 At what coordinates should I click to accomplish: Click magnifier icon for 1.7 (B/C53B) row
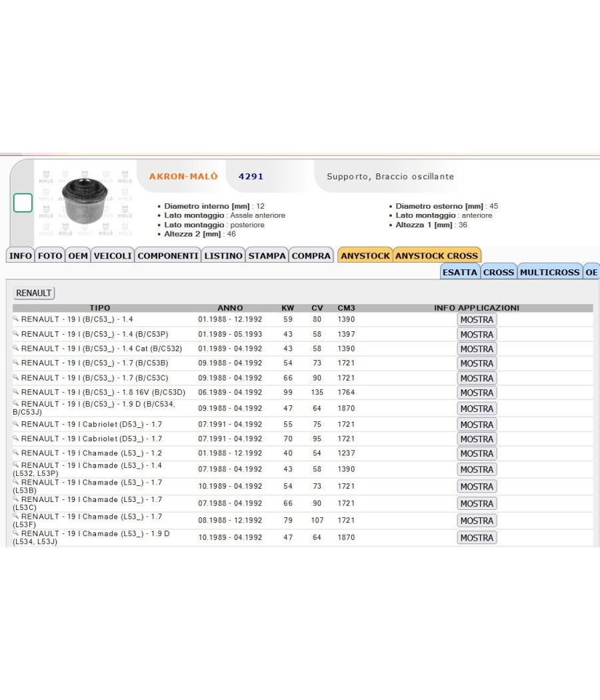15,362
